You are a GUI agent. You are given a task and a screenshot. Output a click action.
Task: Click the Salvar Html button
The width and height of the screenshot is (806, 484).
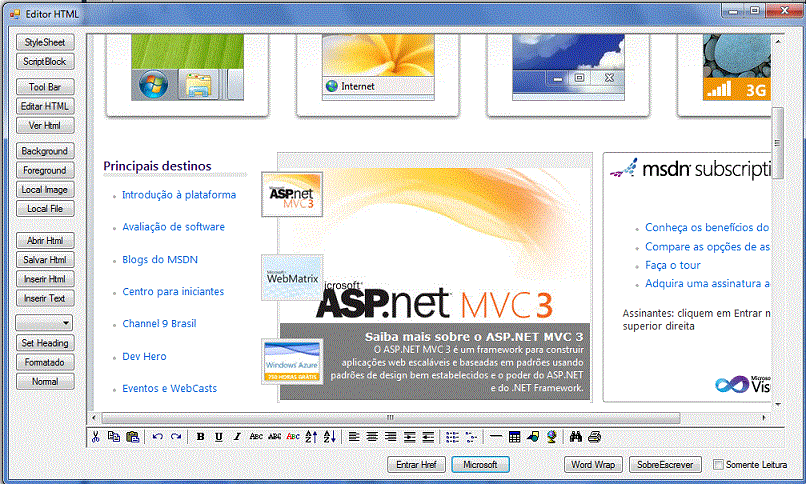point(45,259)
